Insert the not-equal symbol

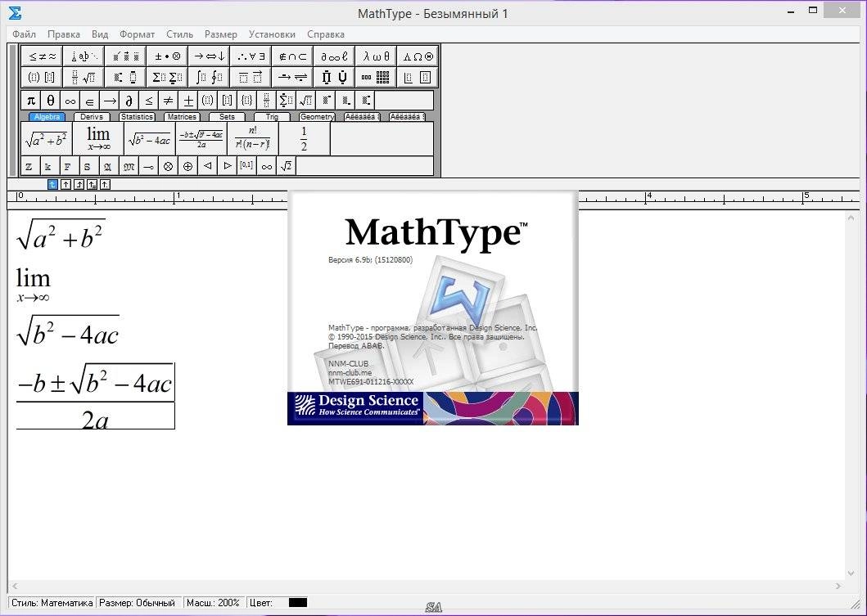click(x=168, y=101)
